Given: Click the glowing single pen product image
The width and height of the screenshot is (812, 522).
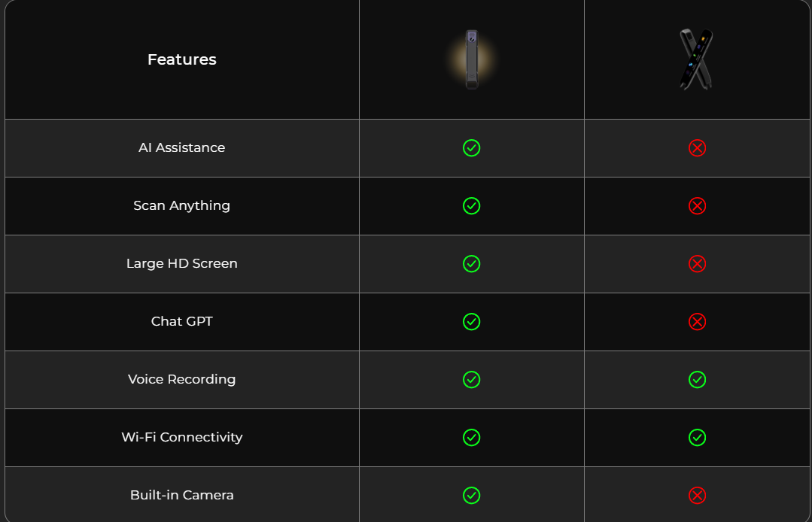Looking at the screenshot, I should pos(471,59).
